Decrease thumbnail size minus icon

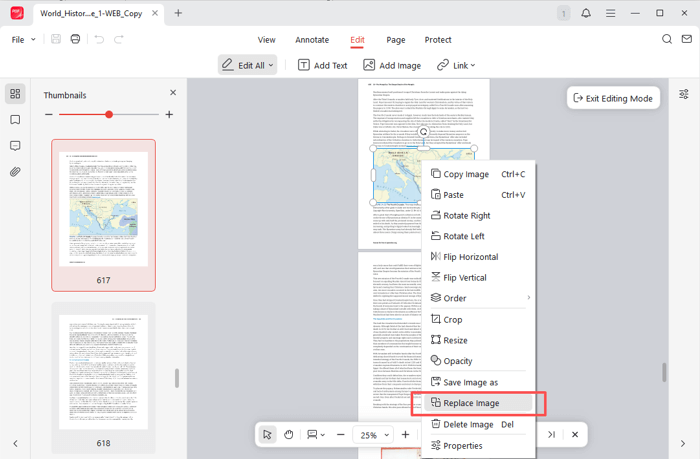tap(49, 114)
